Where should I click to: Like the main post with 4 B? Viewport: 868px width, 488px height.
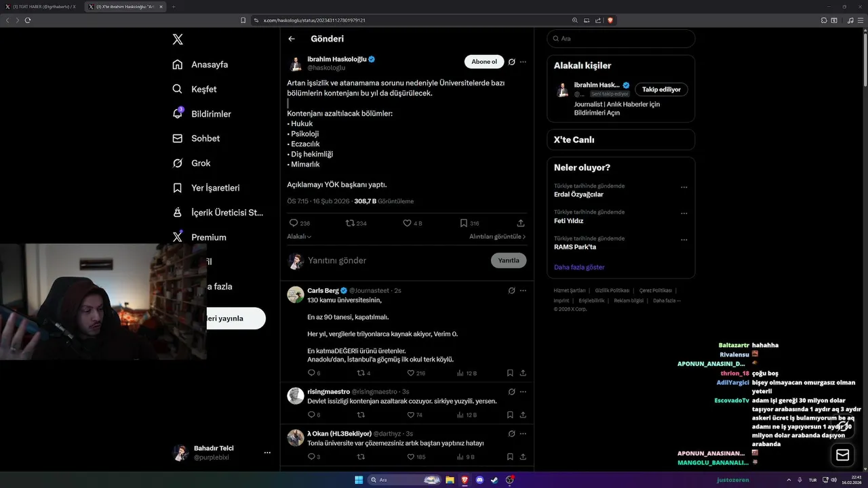click(x=407, y=223)
